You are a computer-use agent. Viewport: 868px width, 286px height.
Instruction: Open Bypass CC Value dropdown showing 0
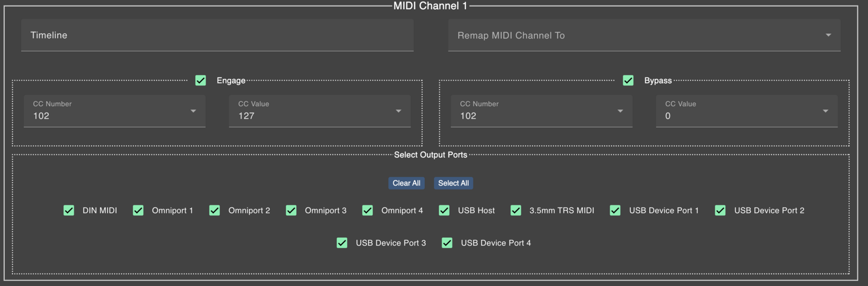coord(746,112)
